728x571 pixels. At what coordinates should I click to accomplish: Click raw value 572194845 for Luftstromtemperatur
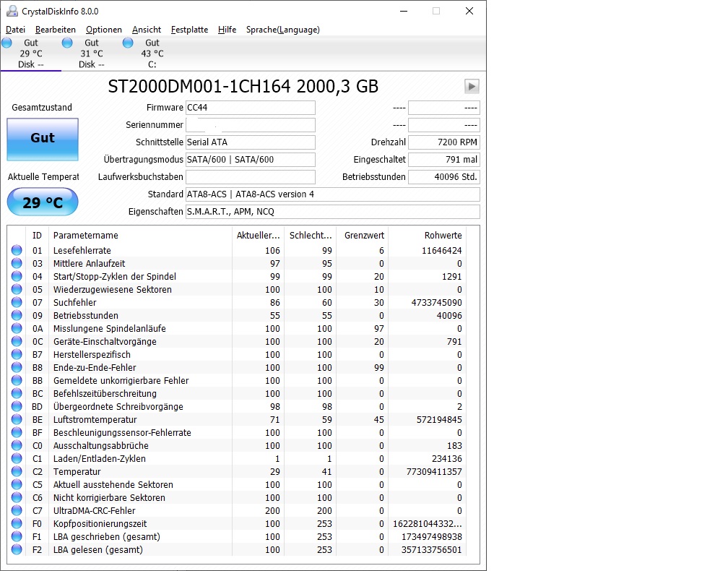pos(439,419)
